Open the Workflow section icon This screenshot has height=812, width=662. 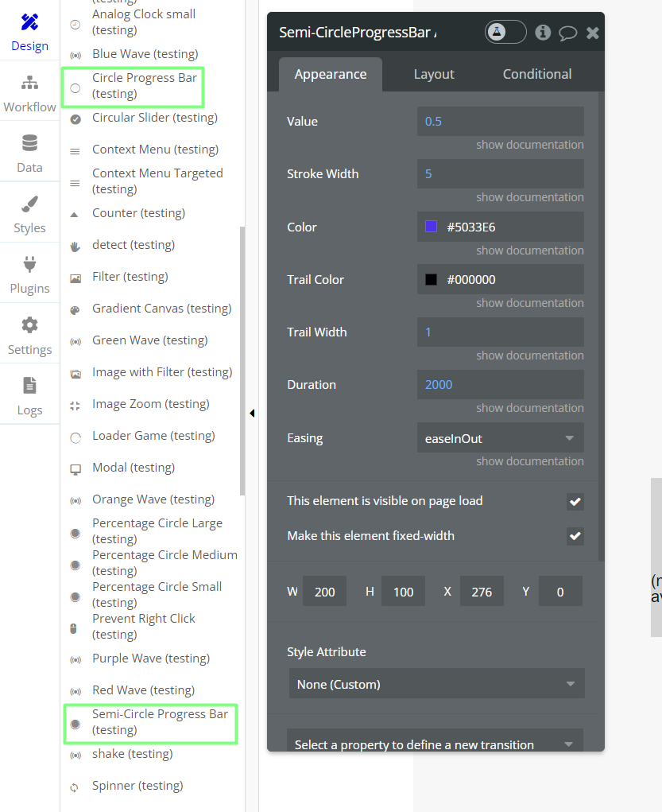pos(29,83)
